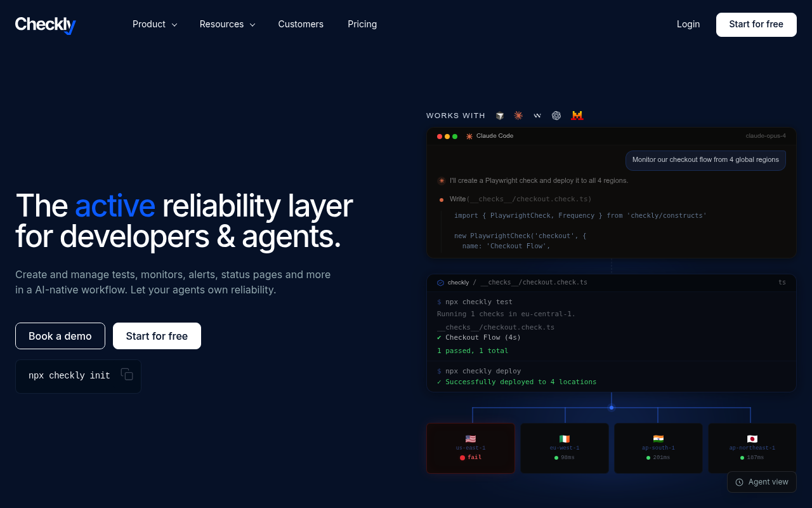The image size is (812, 508).
Task: Click the ts label in the terminal header
Action: tap(782, 283)
